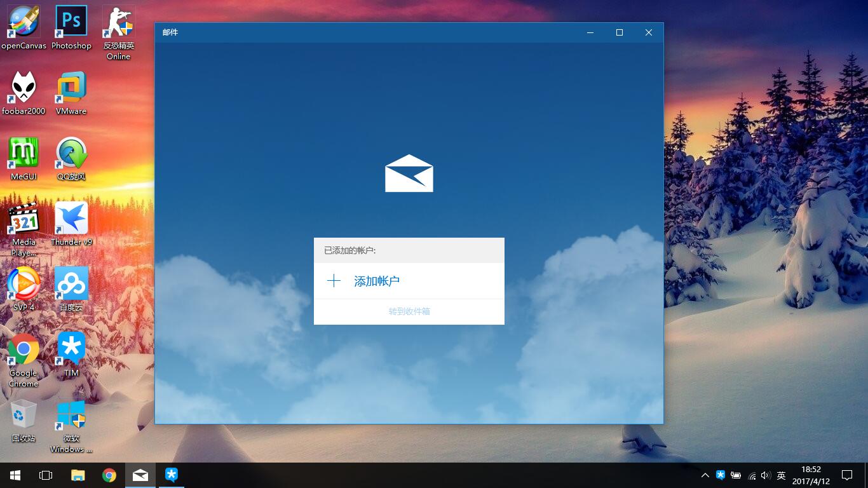
Task: Click the plus icon beside 添加帐户
Action: 334,281
